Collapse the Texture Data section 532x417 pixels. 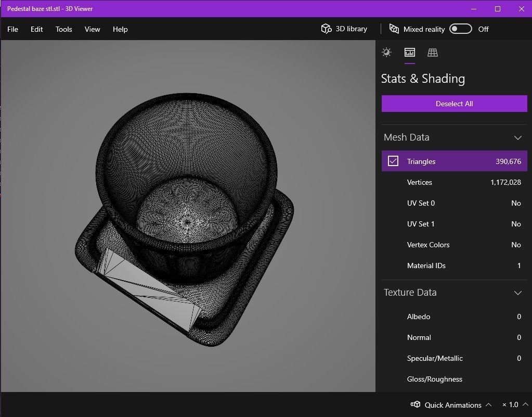518,293
